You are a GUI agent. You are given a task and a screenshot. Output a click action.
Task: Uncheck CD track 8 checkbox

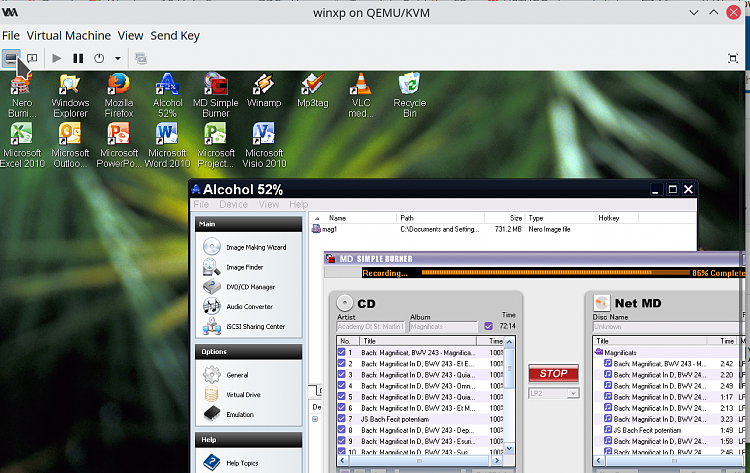tap(342, 429)
